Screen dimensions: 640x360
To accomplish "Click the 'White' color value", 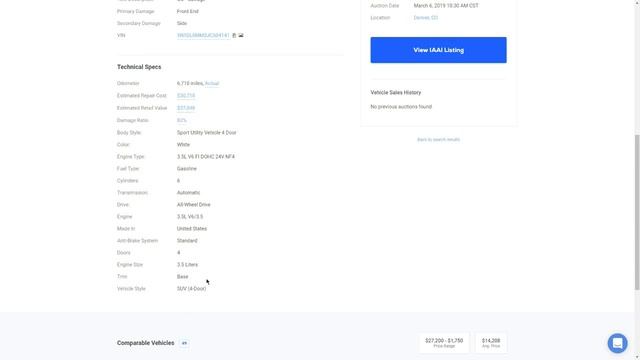I will click(183, 144).
